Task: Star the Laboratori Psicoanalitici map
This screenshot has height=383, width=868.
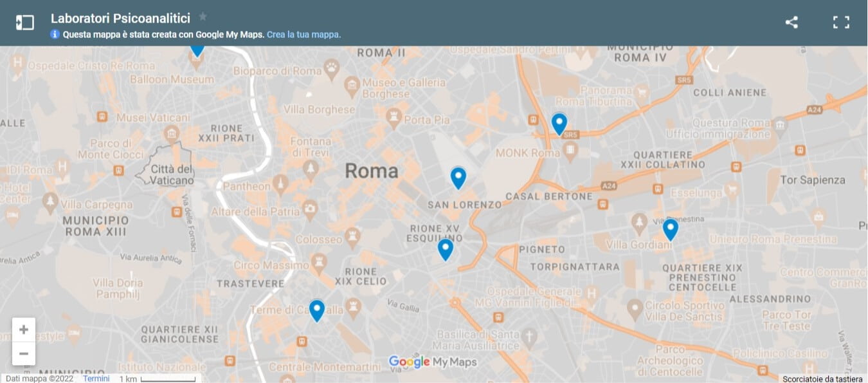Action: (x=203, y=17)
